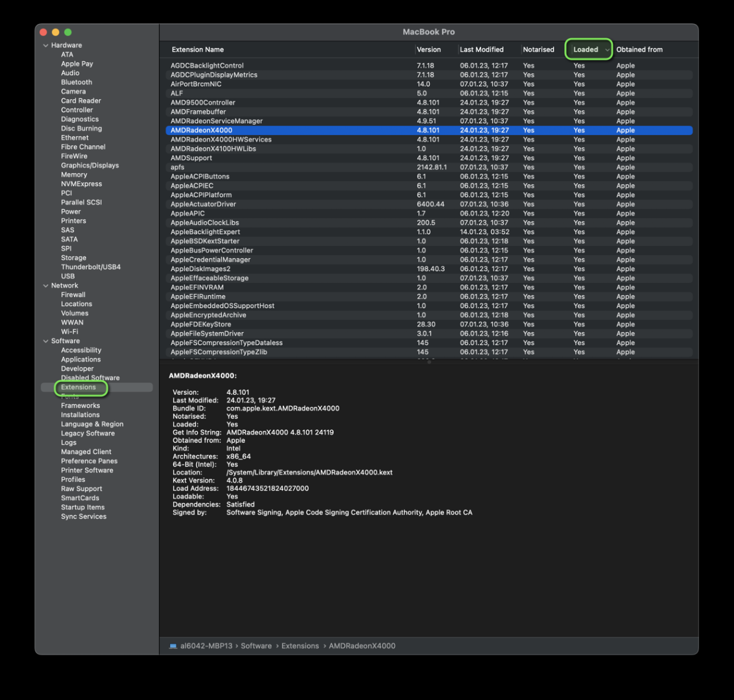Sort by the Last Modified column
Image resolution: width=734 pixels, height=700 pixels.
point(482,49)
